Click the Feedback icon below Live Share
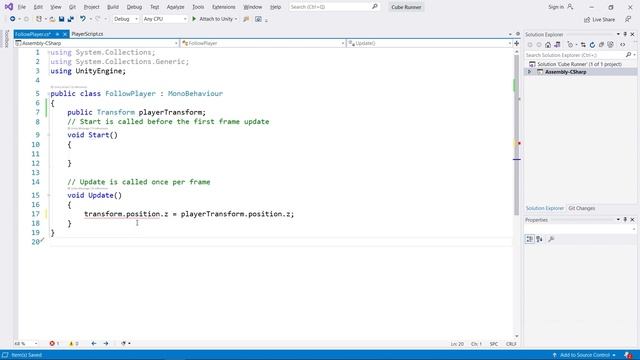Image resolution: width=640 pixels, height=360 pixels. pos(629,19)
